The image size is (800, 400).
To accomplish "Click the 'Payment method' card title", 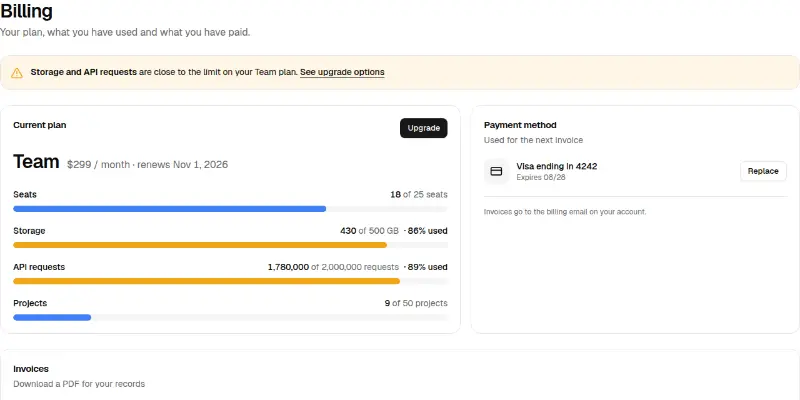I will point(520,125).
